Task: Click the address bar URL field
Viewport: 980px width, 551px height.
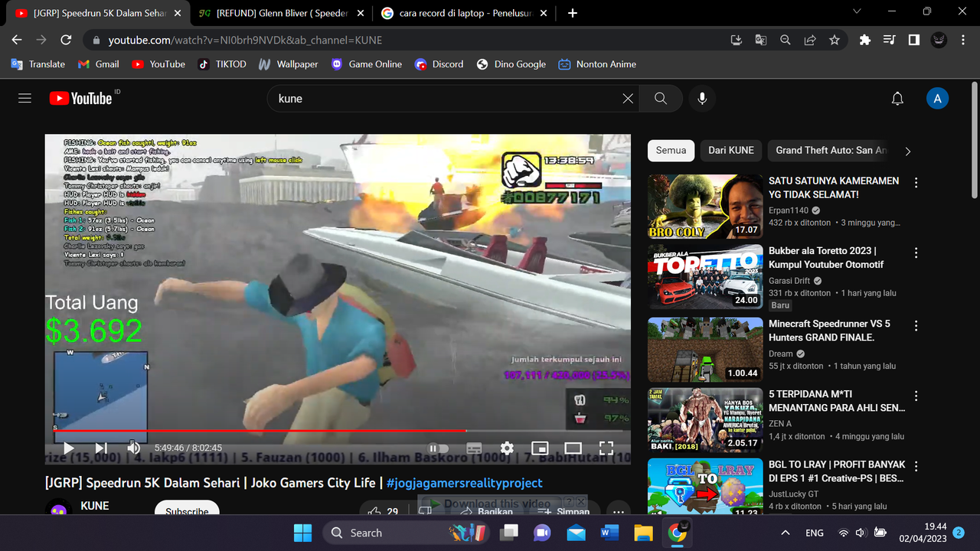Action: [406, 40]
